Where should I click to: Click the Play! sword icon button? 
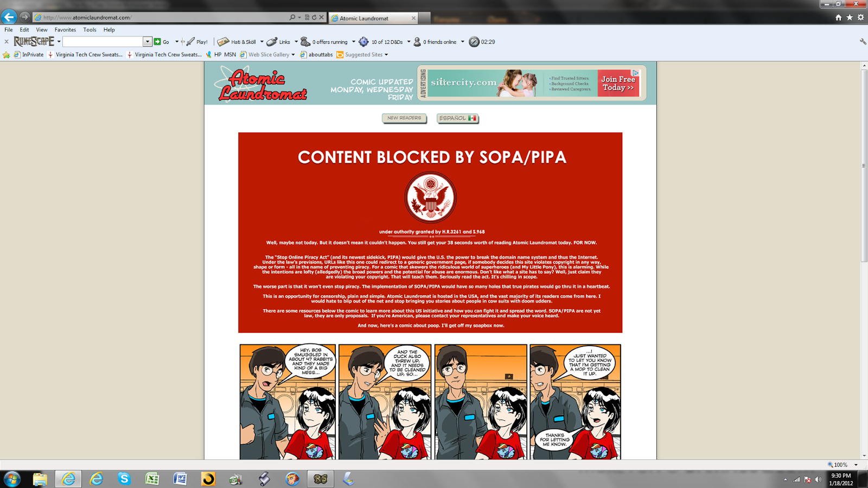[197, 42]
